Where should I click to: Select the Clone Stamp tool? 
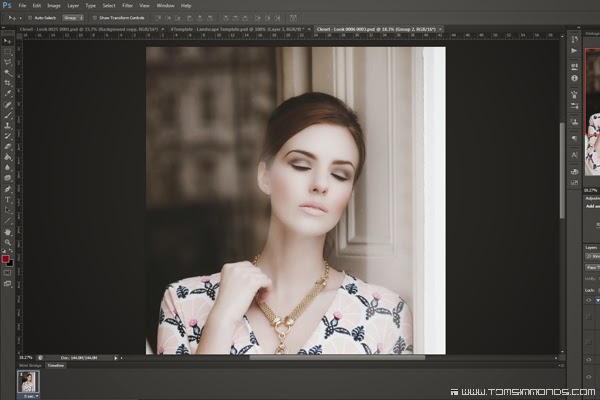[7, 126]
